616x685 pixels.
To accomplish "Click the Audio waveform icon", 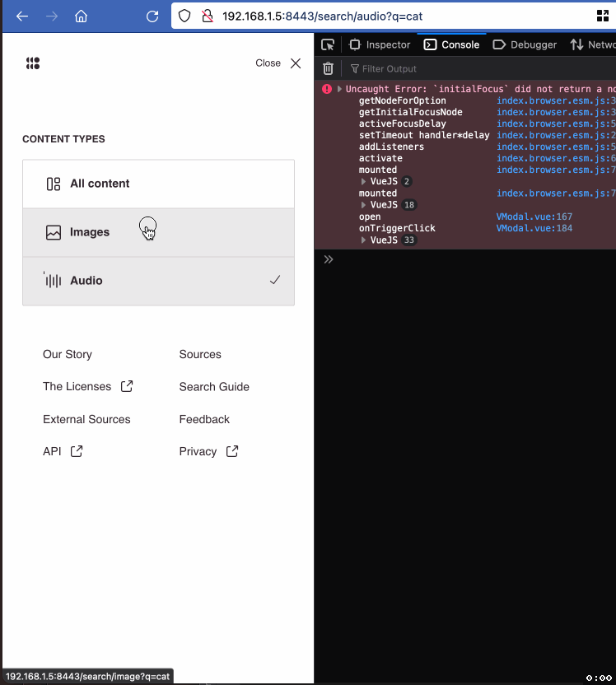I will (53, 280).
